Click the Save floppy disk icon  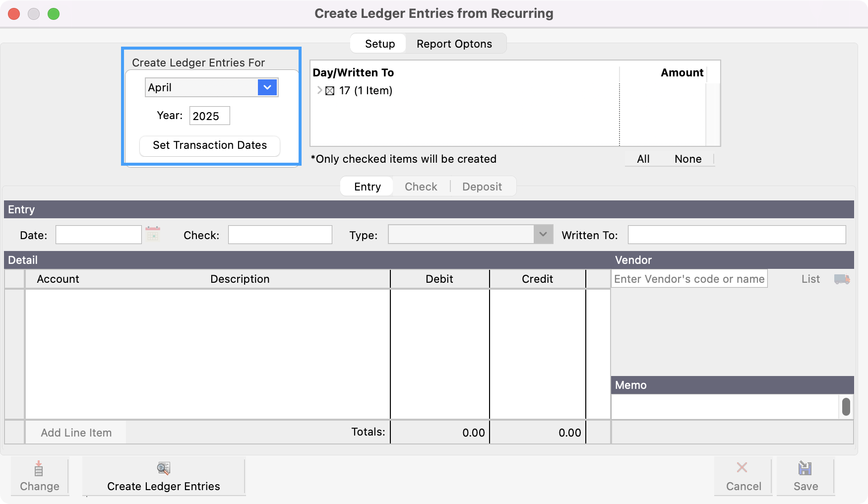[x=805, y=468]
